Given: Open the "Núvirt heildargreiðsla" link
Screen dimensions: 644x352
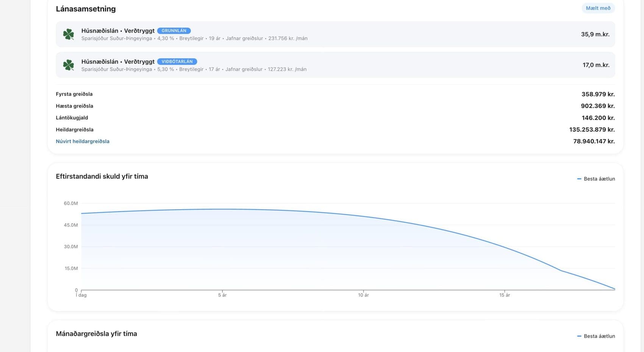Looking at the screenshot, I should click(83, 141).
